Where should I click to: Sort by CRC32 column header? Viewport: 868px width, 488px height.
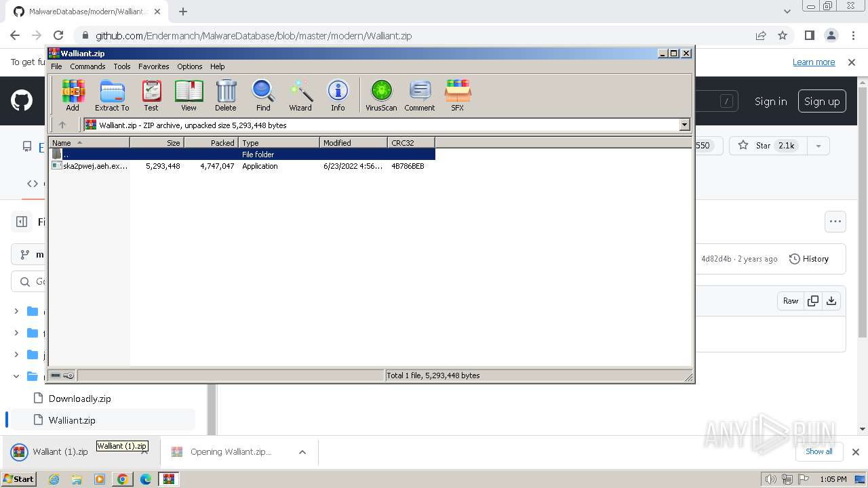pyautogui.click(x=411, y=142)
